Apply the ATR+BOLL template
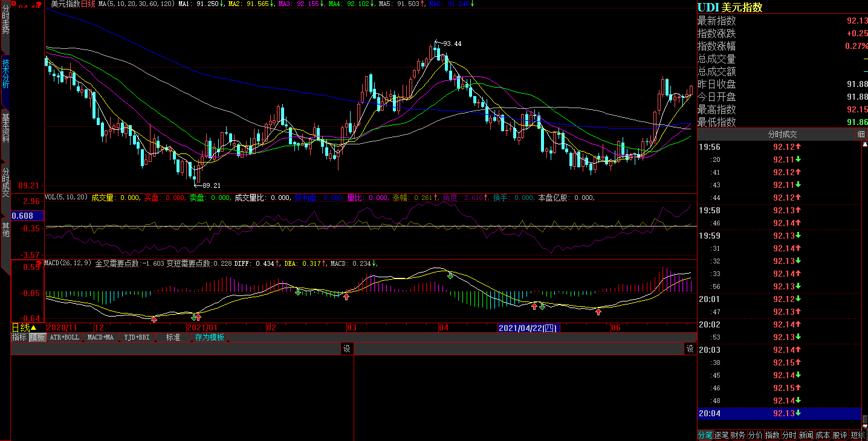The height and width of the screenshot is (441, 868). point(64,337)
